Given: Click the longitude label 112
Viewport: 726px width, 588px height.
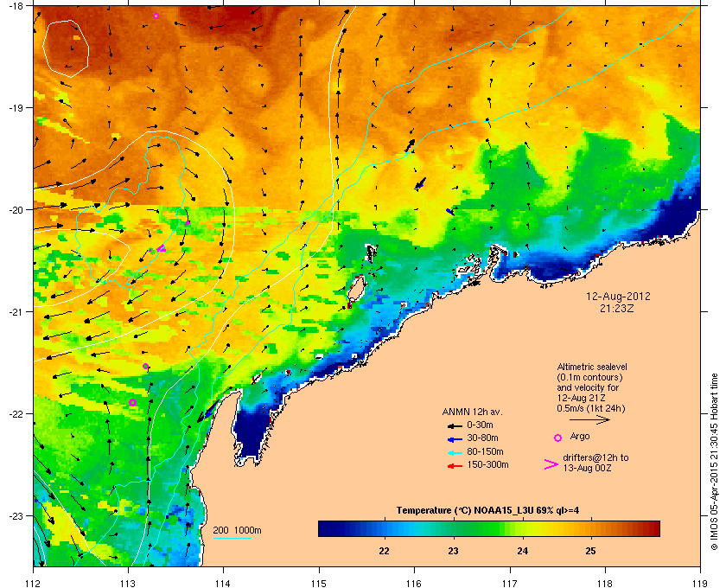Looking at the screenshot, I should 34,584.
